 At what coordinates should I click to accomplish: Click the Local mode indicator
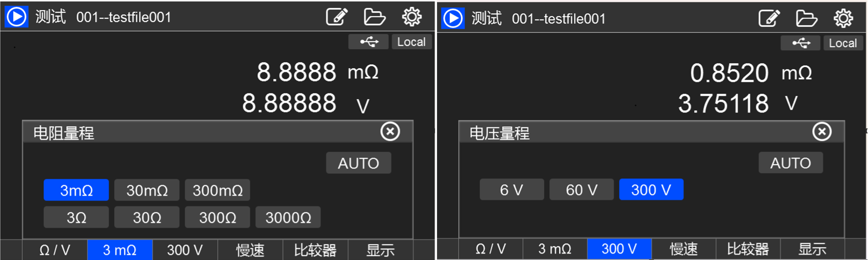[412, 42]
